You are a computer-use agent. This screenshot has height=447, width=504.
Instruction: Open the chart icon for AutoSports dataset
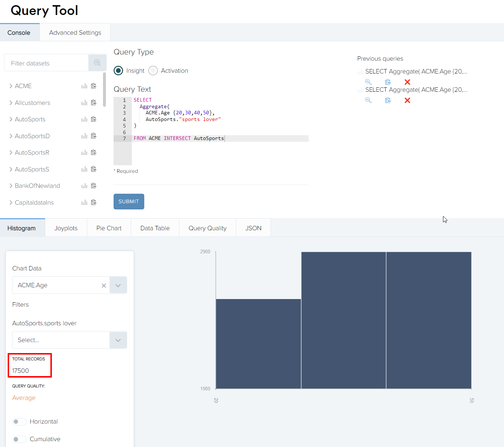[x=84, y=119]
